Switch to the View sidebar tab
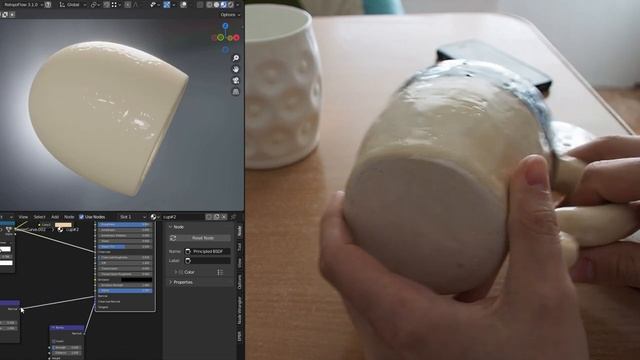 pyautogui.click(x=239, y=263)
